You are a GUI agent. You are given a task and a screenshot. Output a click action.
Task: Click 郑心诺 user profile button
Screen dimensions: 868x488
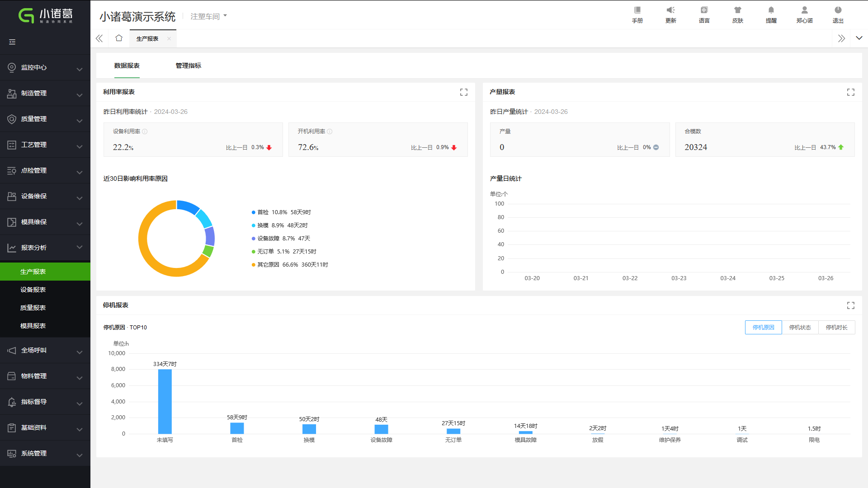[x=804, y=14]
